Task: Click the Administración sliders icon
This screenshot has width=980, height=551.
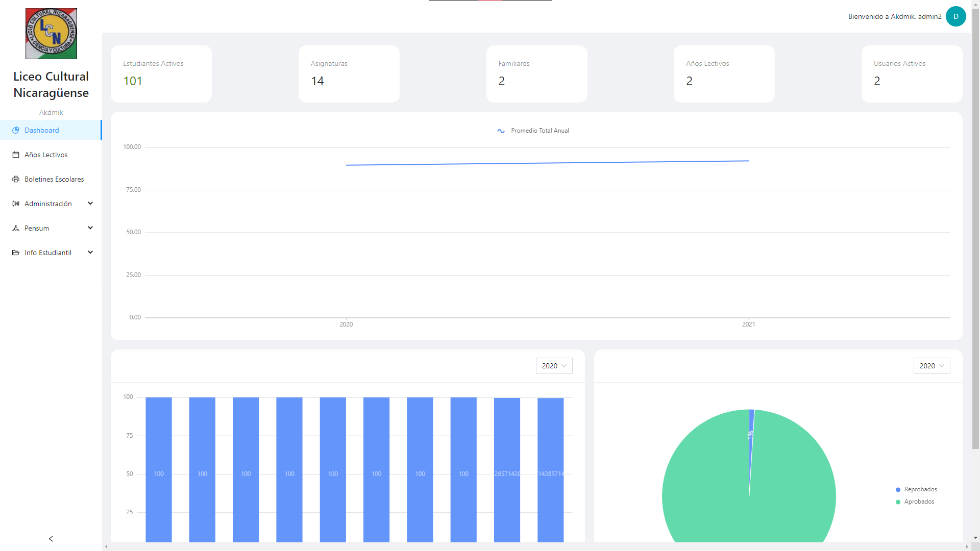Action: coord(16,204)
